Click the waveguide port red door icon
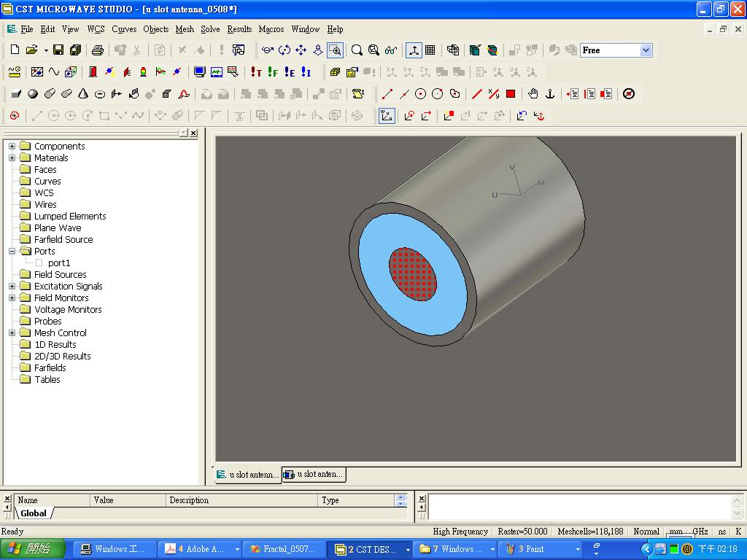747x560 pixels. click(x=93, y=72)
